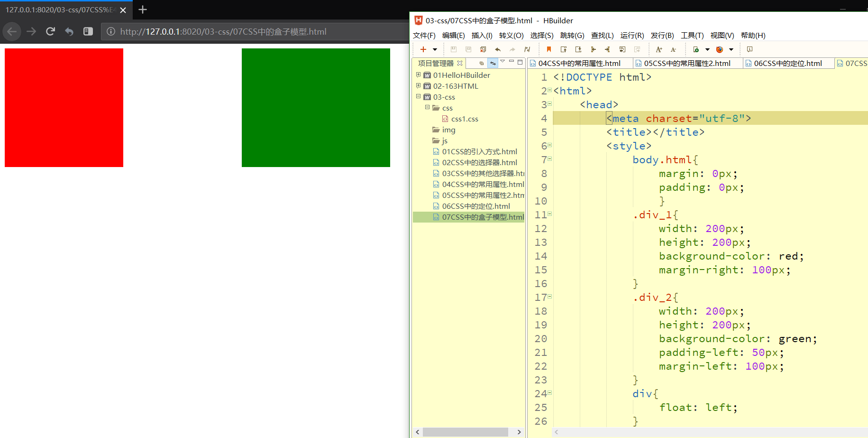Click the browser reader mode icon
Image resolution: width=868 pixels, height=438 pixels.
(x=88, y=31)
